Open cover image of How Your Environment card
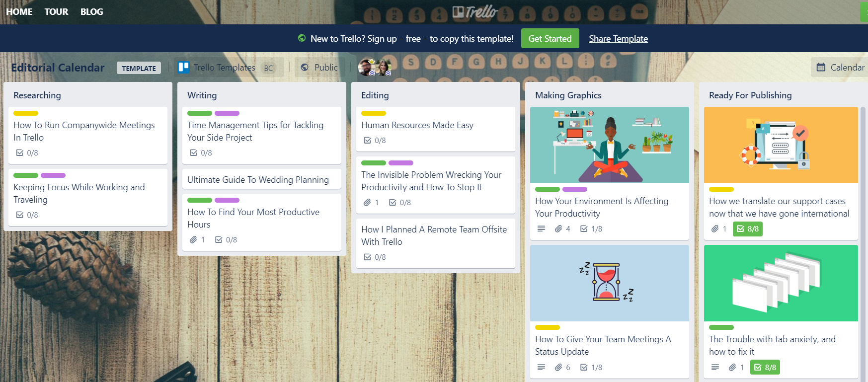Image resolution: width=868 pixels, height=382 pixels. [610, 145]
